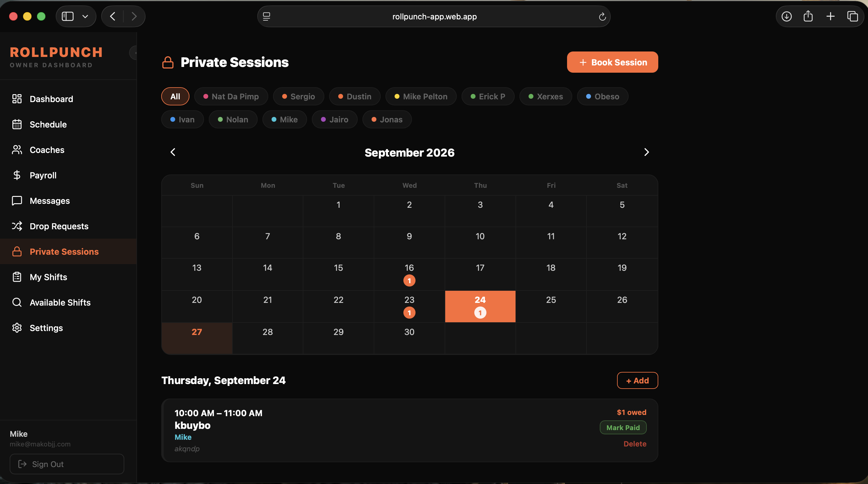Select the All coaches filter

click(x=175, y=96)
